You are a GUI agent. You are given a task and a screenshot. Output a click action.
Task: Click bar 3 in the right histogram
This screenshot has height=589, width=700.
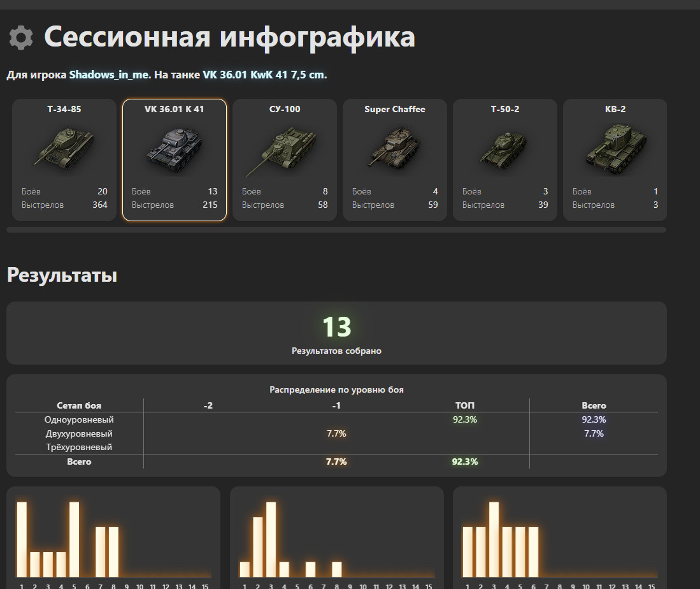(494, 539)
